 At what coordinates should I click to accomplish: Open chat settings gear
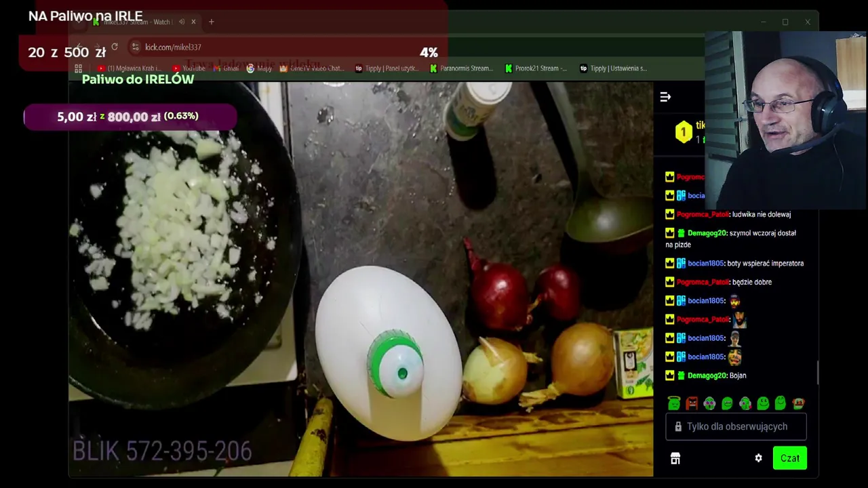(x=758, y=458)
